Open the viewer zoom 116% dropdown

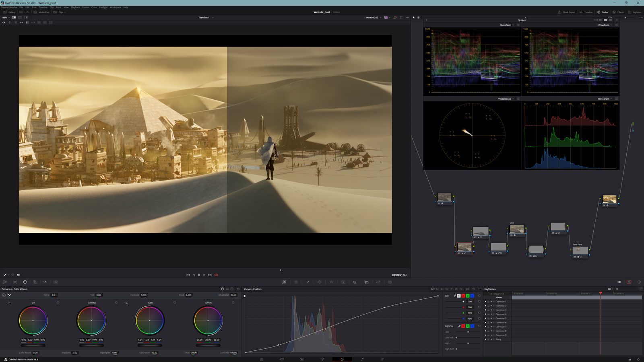coord(6,17)
